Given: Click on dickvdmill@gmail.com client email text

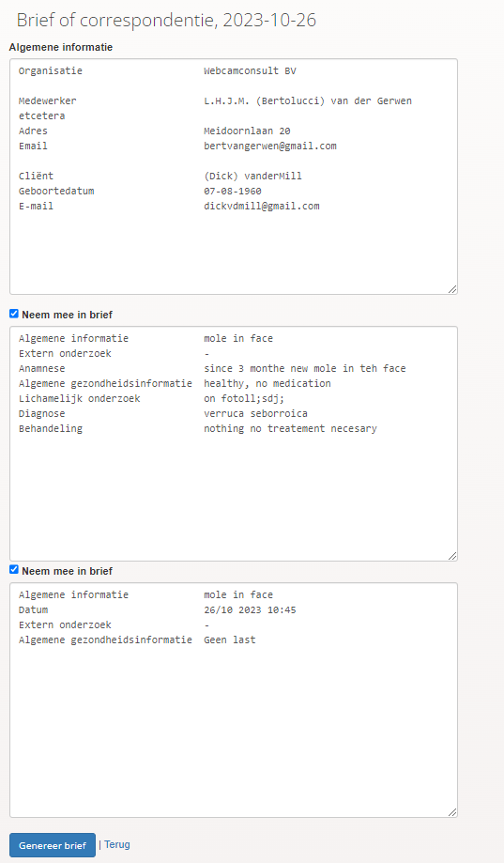Looking at the screenshot, I should coord(261,206).
